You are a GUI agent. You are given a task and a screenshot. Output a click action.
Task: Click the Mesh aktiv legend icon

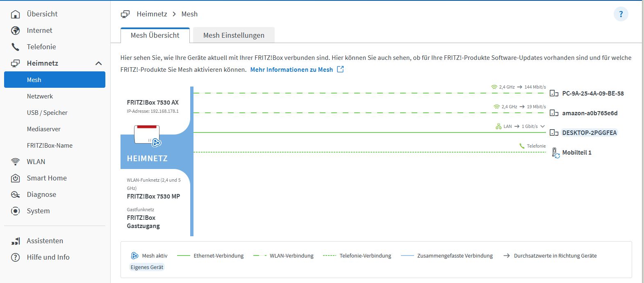point(134,256)
